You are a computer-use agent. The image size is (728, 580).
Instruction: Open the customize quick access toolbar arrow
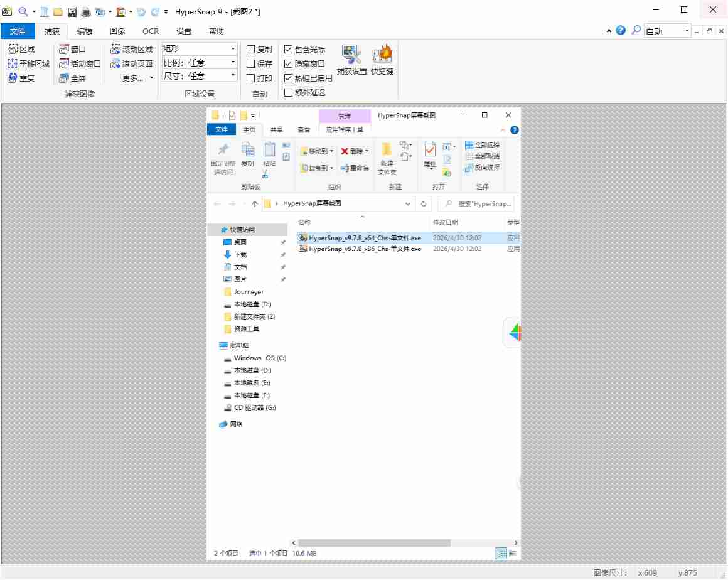(x=166, y=12)
